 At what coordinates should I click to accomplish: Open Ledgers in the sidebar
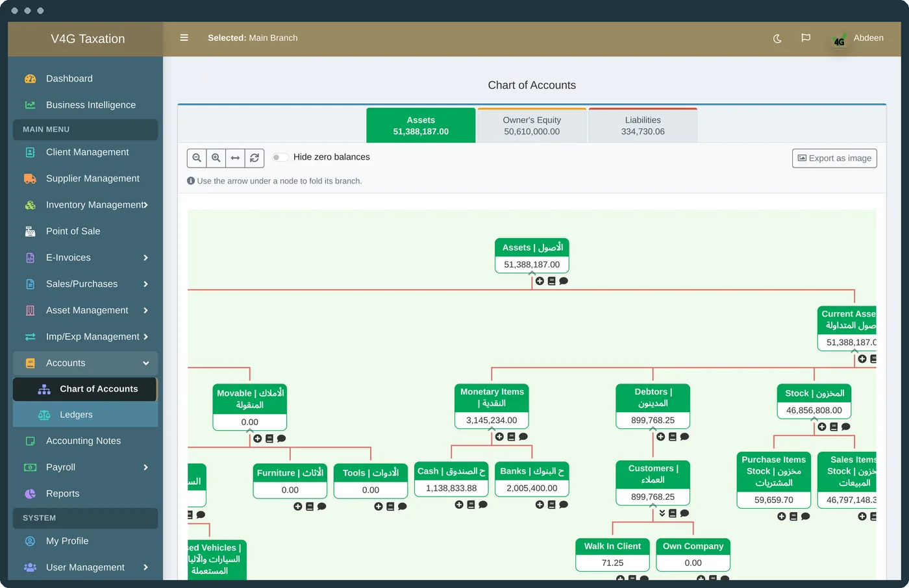(x=86, y=415)
